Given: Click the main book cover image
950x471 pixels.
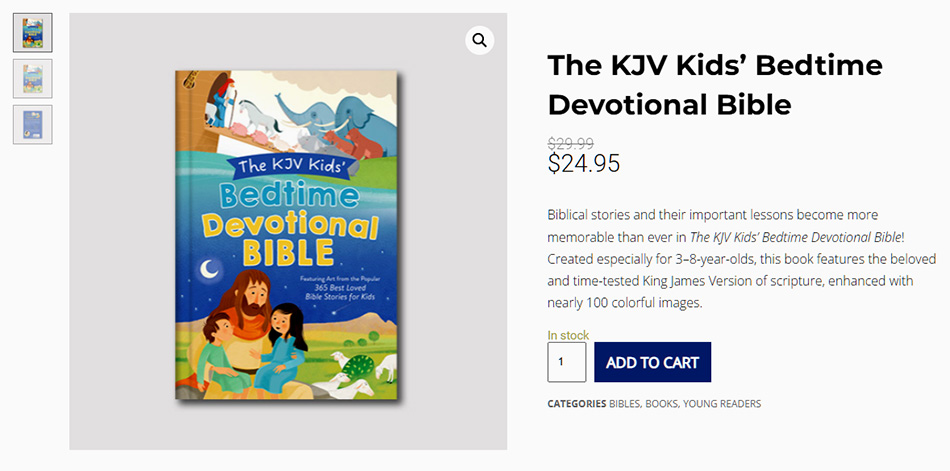Looking at the screenshot, I should pos(287,236).
